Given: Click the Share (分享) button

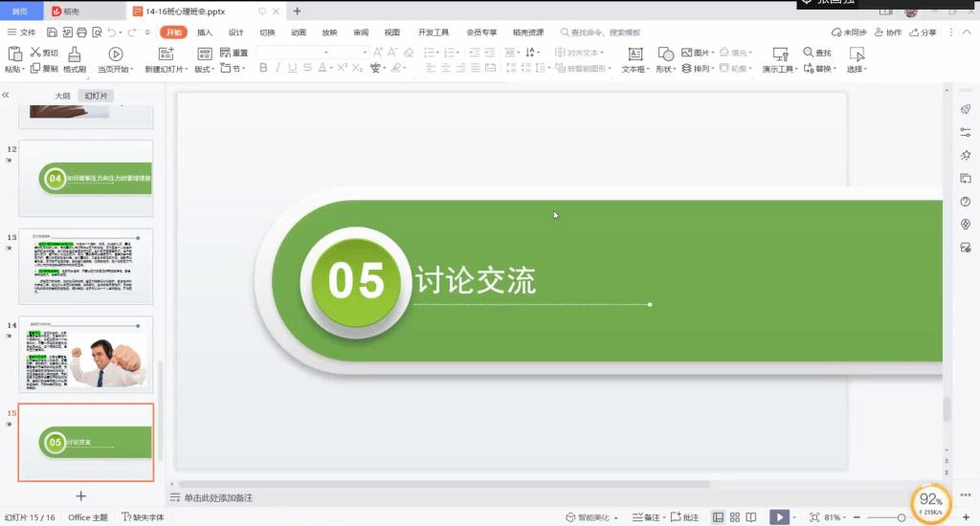Looking at the screenshot, I should click(x=923, y=33).
